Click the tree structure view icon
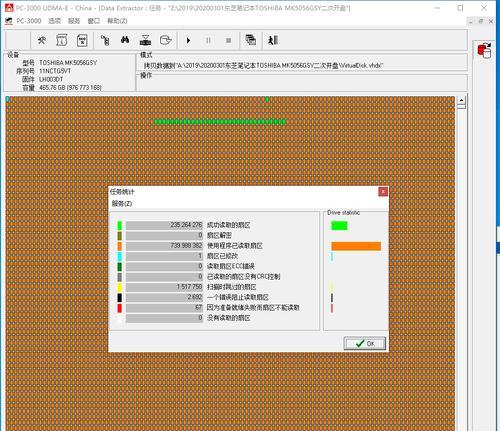The width and height of the screenshot is (500, 431). point(105,40)
